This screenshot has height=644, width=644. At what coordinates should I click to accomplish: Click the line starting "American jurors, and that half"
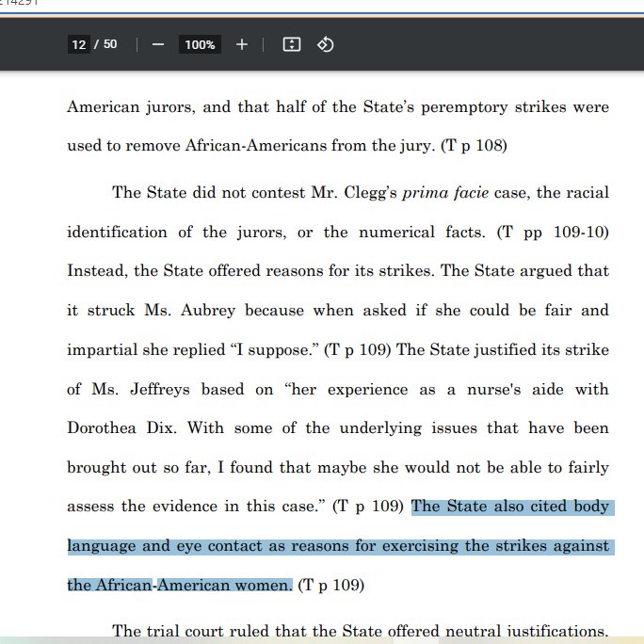pos(338,107)
